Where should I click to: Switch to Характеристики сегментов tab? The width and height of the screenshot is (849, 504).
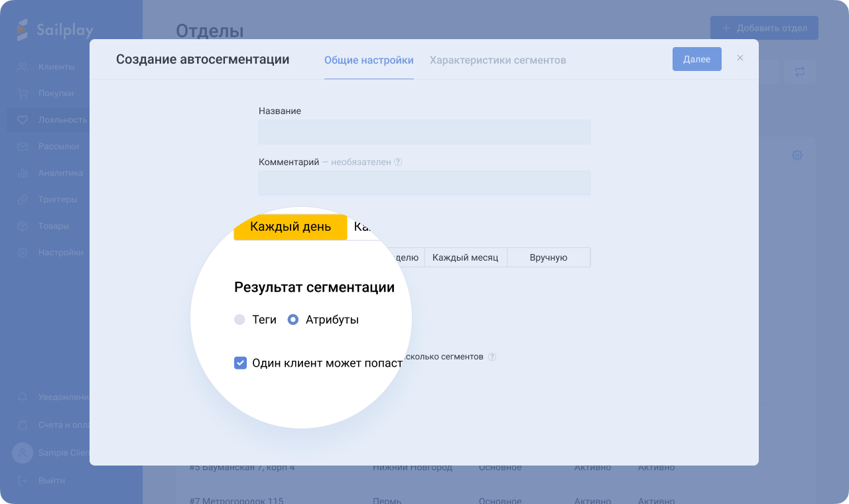click(497, 60)
